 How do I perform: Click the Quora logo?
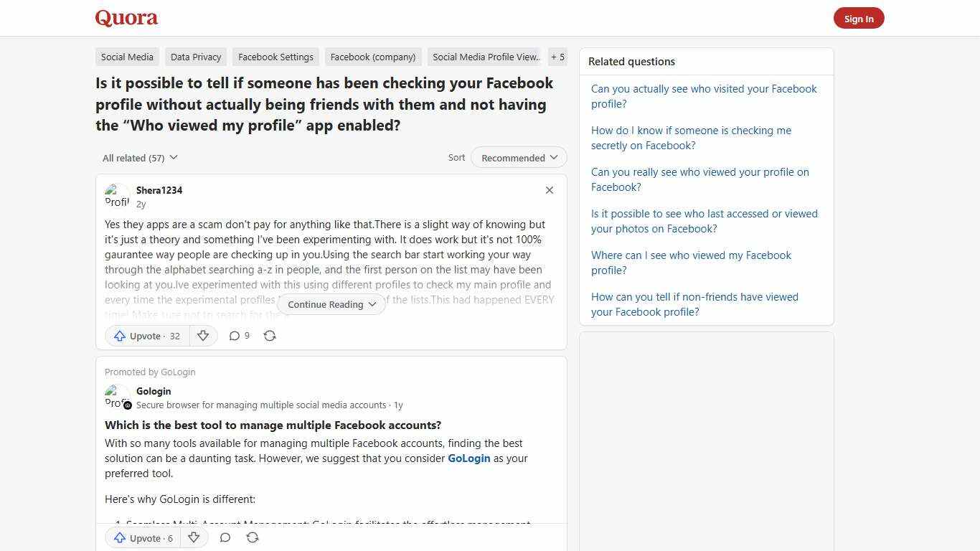tap(126, 18)
